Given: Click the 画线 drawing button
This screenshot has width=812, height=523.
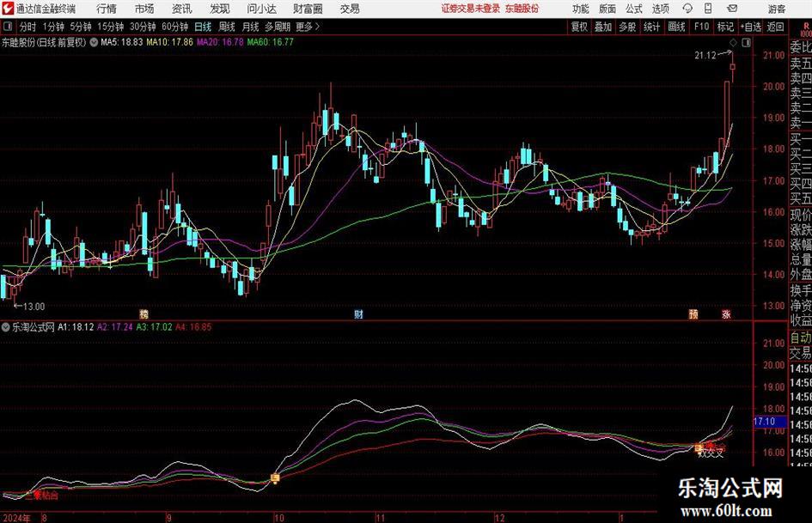Looking at the screenshot, I should (x=676, y=27).
